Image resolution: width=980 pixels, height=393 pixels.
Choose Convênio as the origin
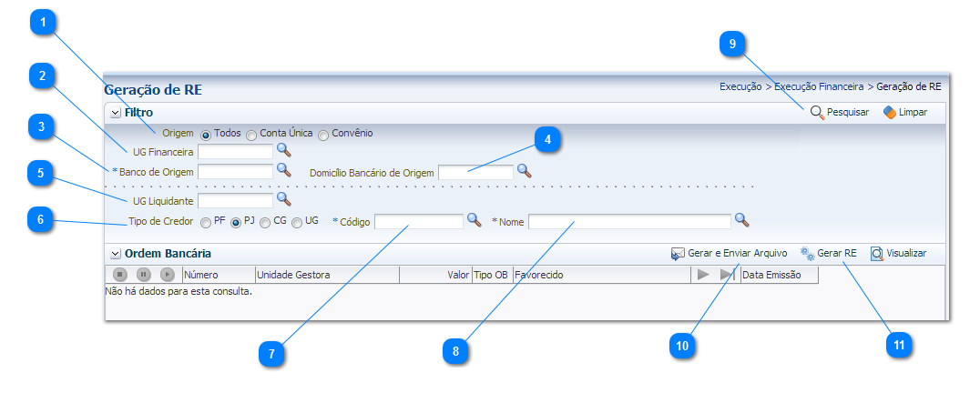(x=323, y=135)
